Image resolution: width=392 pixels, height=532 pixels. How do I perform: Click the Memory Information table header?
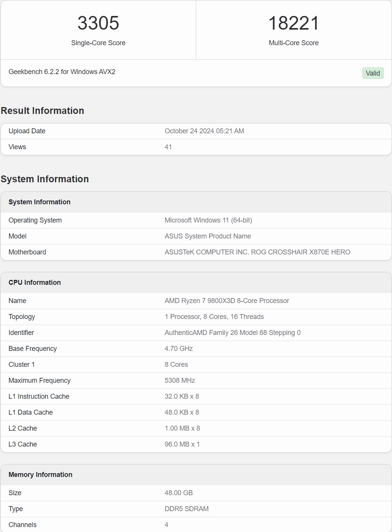click(40, 475)
